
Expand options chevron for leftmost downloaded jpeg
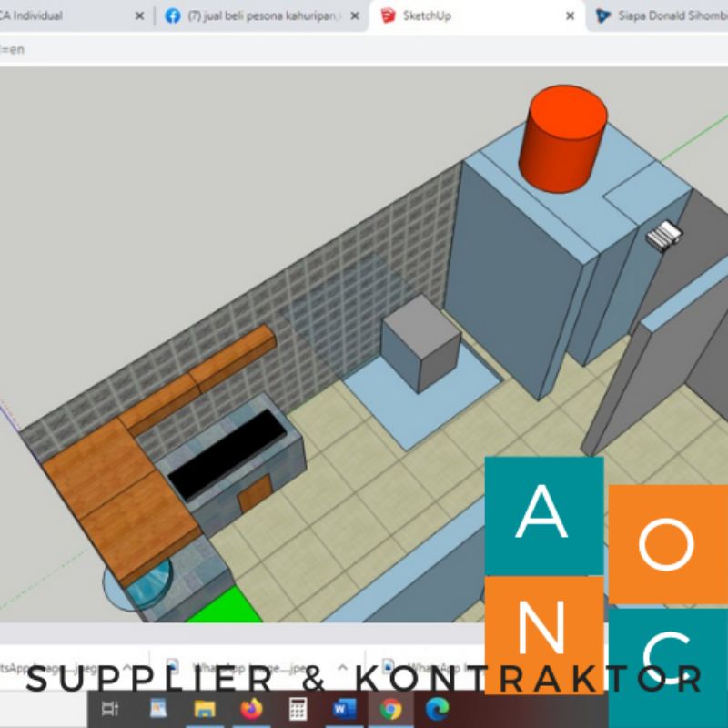coord(127,666)
